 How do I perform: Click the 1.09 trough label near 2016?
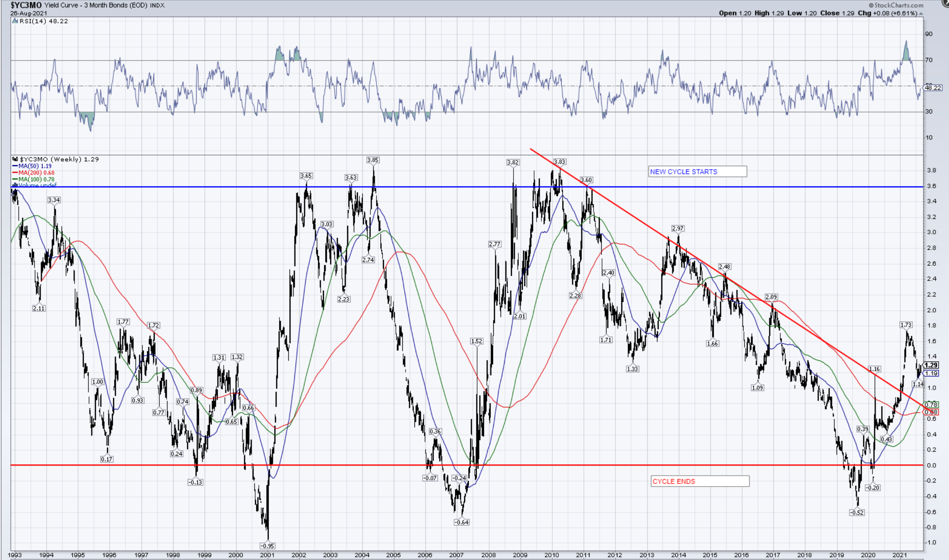pos(757,388)
